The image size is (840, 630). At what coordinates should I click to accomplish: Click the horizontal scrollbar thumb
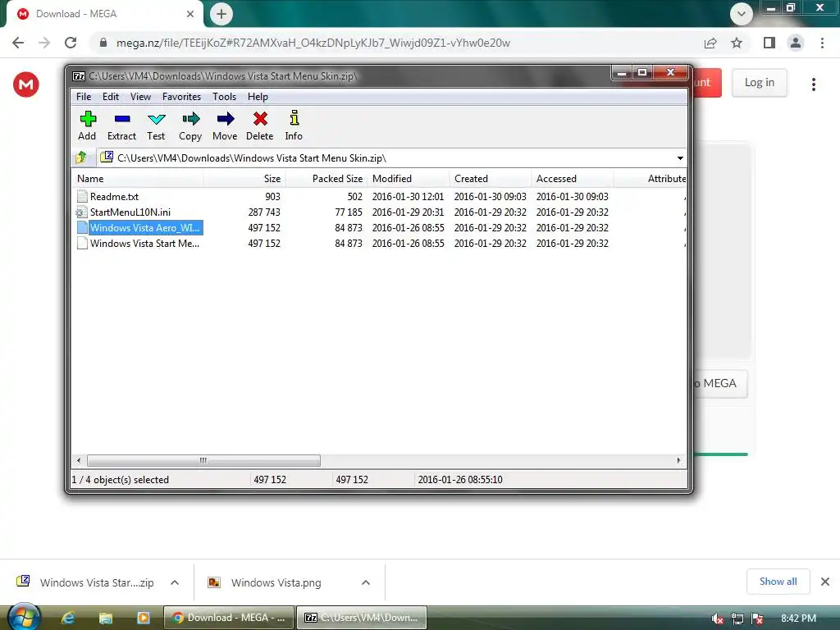click(x=203, y=460)
